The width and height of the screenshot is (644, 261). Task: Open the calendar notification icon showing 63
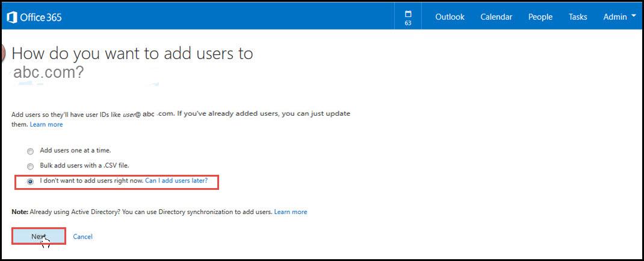click(408, 17)
